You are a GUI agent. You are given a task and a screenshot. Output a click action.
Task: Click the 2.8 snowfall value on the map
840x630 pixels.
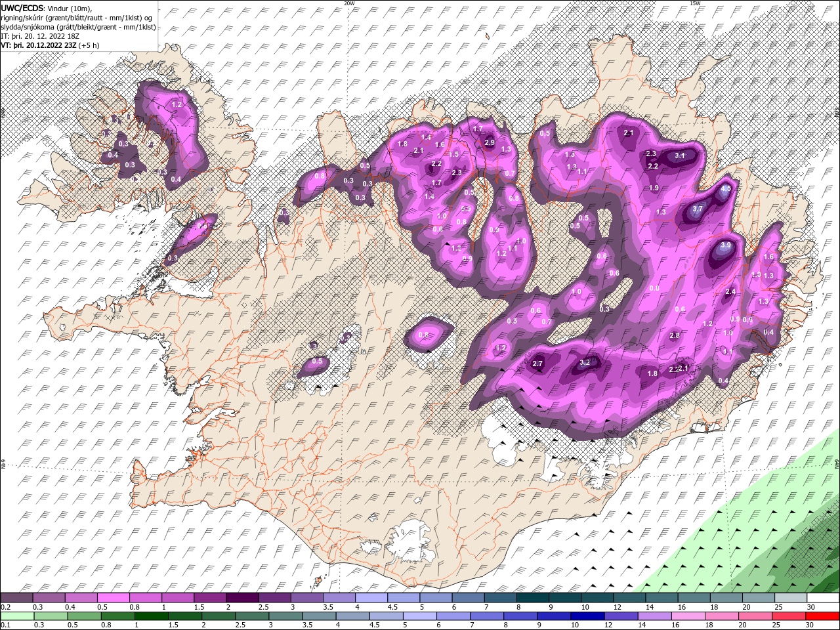675,336
